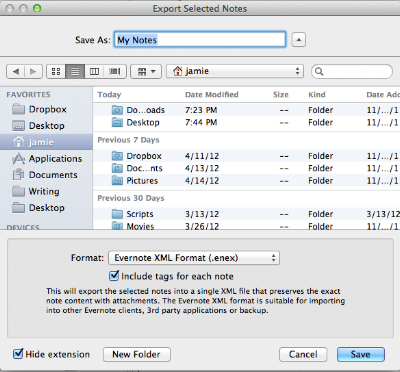Image resolution: width=400 pixels, height=372 pixels.
Task: Click the jamie house icon in sidebar
Action: [18, 142]
